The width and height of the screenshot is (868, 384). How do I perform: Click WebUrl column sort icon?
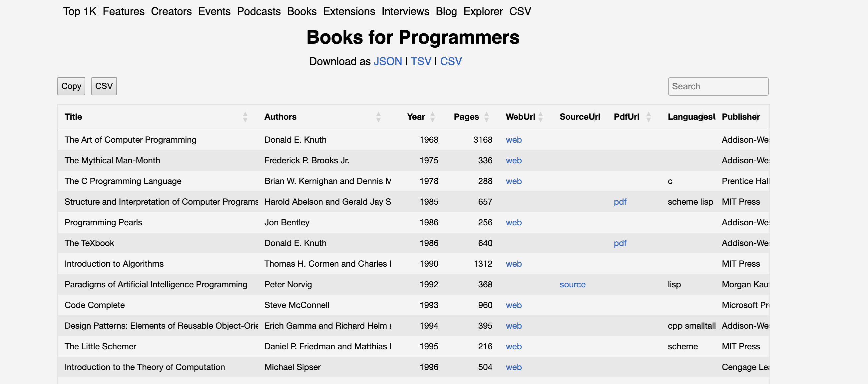(x=541, y=117)
